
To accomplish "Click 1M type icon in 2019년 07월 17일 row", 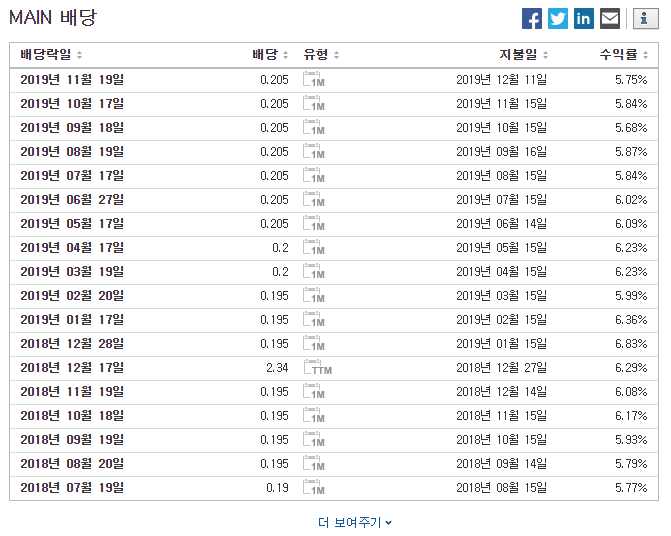I will coord(314,175).
